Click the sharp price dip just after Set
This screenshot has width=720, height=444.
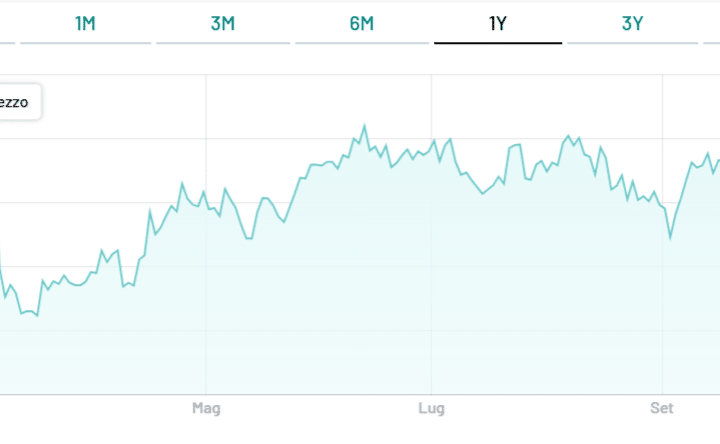[x=670, y=238]
